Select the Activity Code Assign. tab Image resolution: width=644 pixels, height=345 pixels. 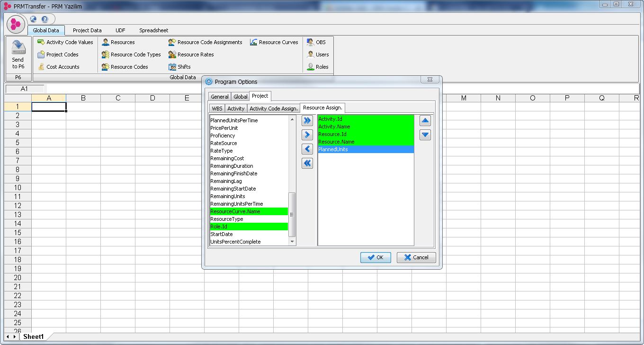click(x=274, y=109)
